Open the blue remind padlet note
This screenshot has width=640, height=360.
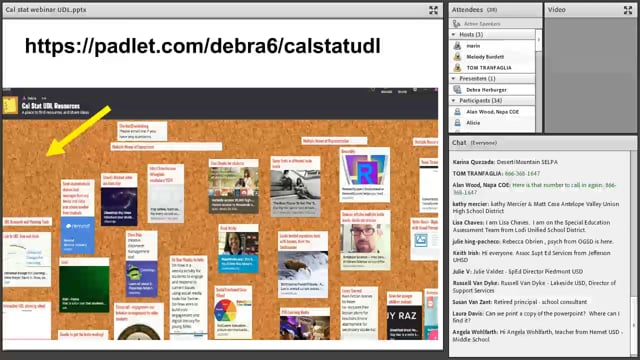pos(78,217)
